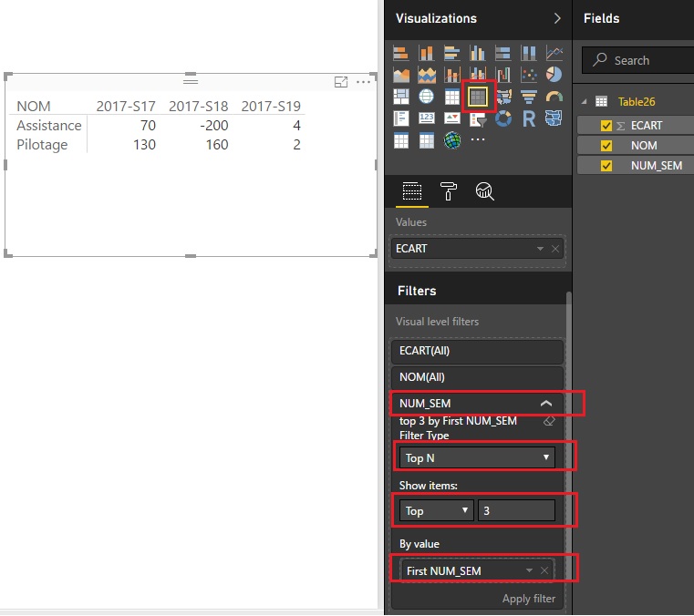Collapse the NUM_SEM filter card
The image size is (694, 616).
pos(546,404)
